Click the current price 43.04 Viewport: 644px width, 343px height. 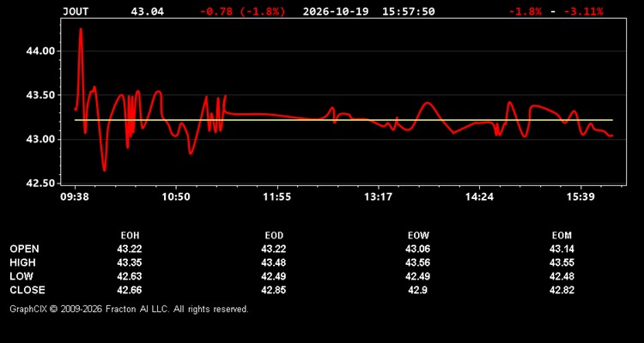tap(148, 11)
